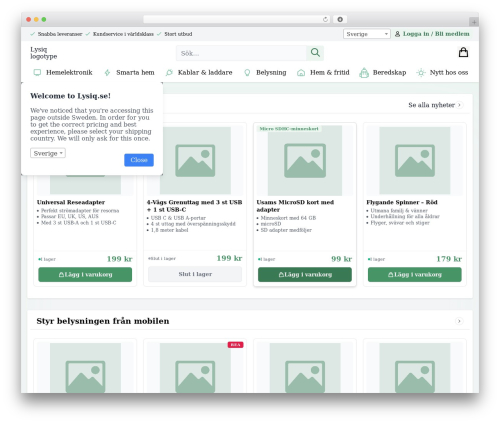This screenshot has width=500, height=423.
Task: Click Universal Reseadapter product title
Action: click(71, 202)
